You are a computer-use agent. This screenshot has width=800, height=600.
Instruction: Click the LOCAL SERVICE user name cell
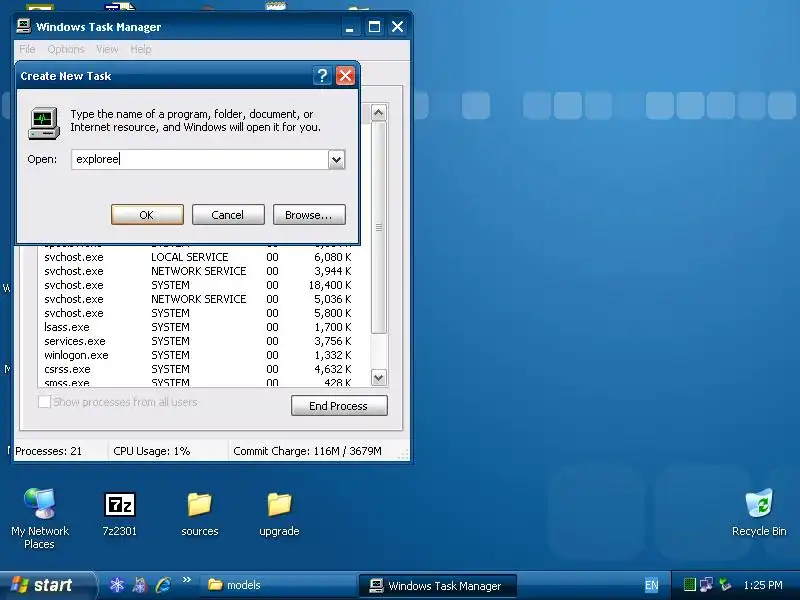(x=189, y=257)
